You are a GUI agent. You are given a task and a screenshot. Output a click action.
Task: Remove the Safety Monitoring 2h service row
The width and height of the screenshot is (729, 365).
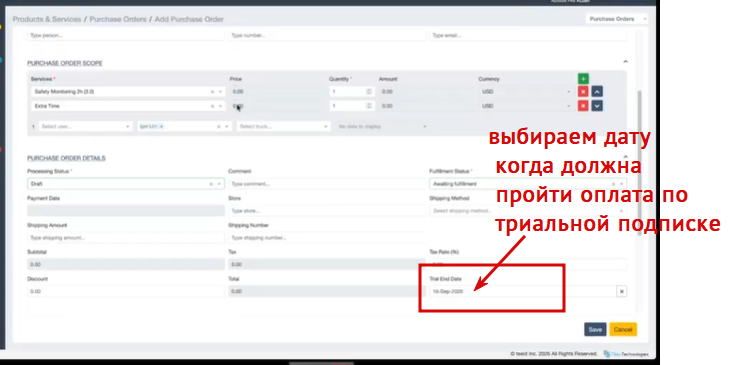tap(583, 92)
